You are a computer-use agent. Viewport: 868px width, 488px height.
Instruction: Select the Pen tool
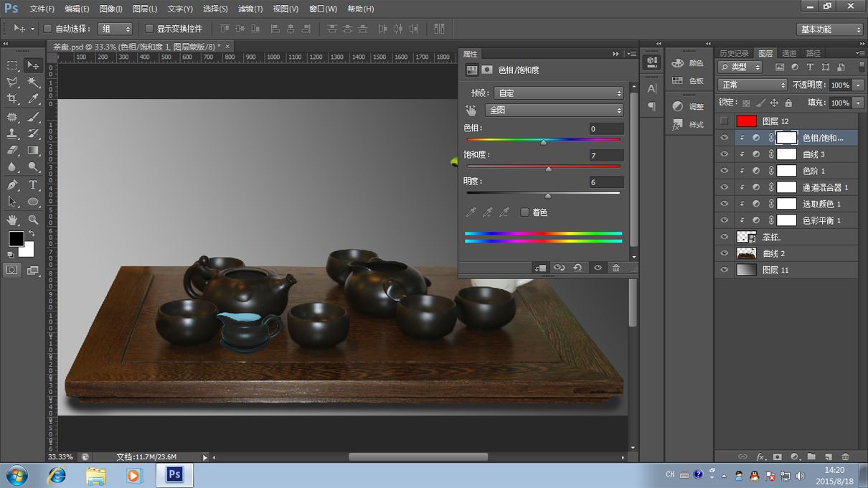tap(12, 185)
